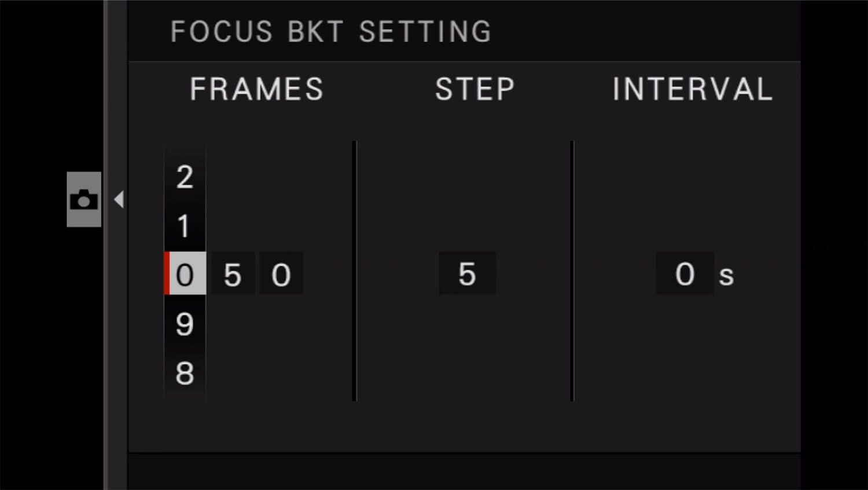
Task: Pick digit 9 in the frames roller
Action: pos(185,324)
